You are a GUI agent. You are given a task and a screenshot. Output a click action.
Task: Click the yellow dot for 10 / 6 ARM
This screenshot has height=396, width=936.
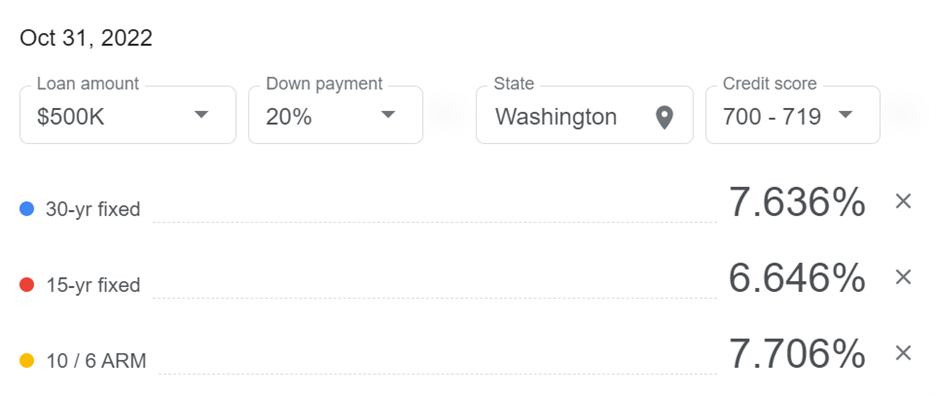pos(27,361)
